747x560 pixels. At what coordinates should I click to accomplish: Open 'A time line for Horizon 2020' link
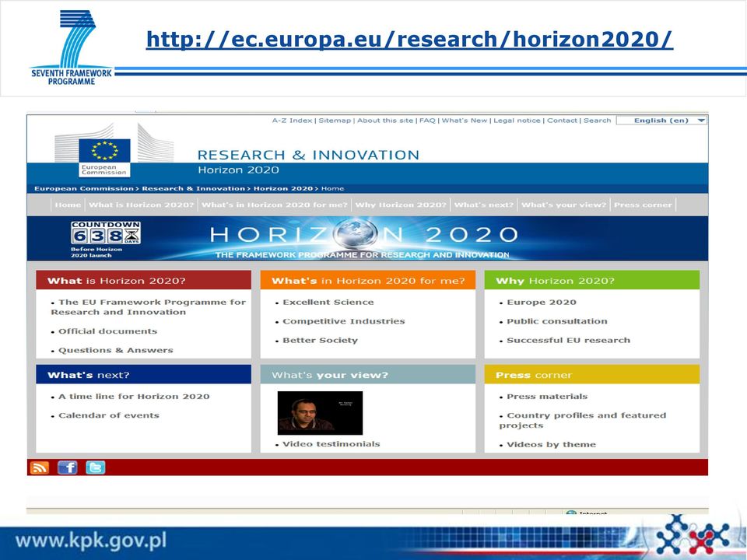[134, 396]
